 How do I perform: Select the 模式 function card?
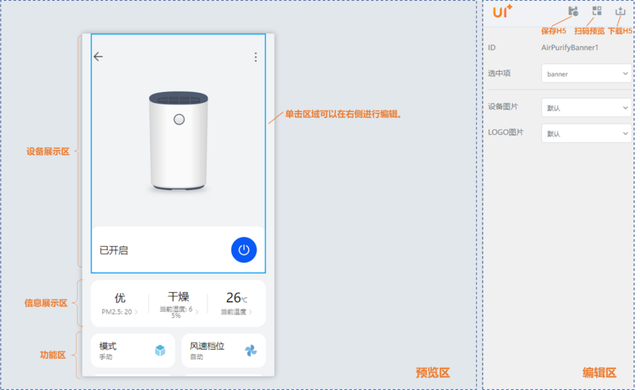point(133,350)
